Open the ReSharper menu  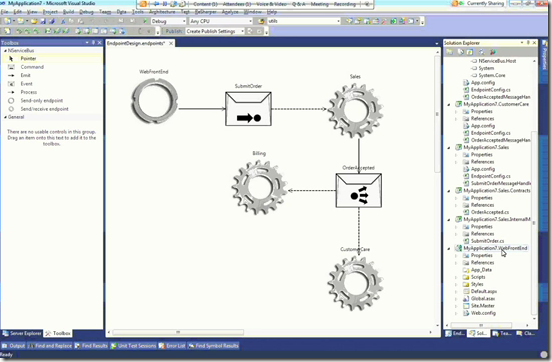tap(206, 12)
